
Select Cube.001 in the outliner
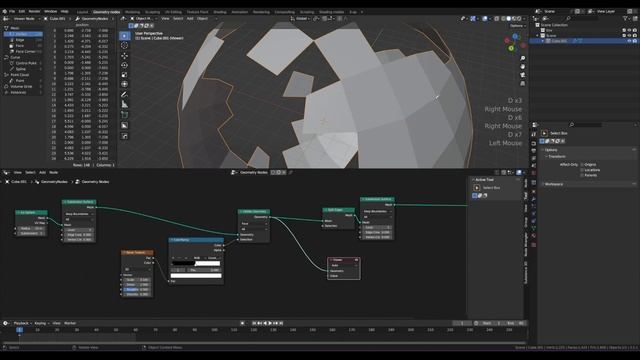(x=558, y=41)
